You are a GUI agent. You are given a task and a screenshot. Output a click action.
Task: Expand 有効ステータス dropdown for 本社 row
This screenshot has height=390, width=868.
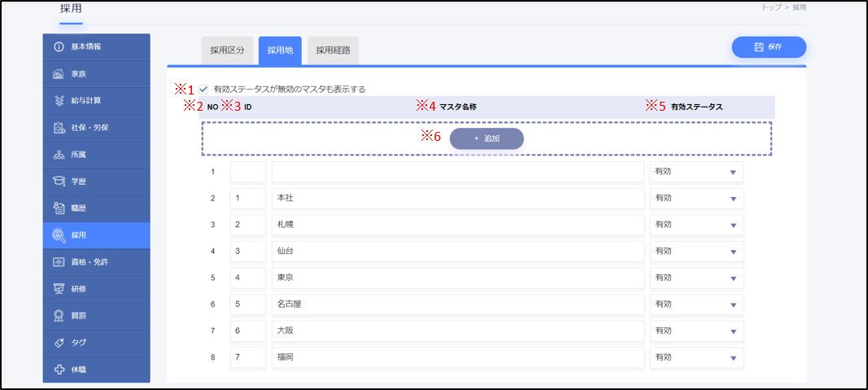pyautogui.click(x=696, y=199)
